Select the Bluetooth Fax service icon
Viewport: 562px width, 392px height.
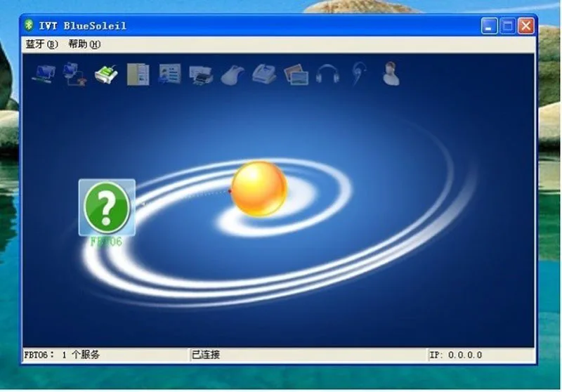pyautogui.click(x=264, y=74)
